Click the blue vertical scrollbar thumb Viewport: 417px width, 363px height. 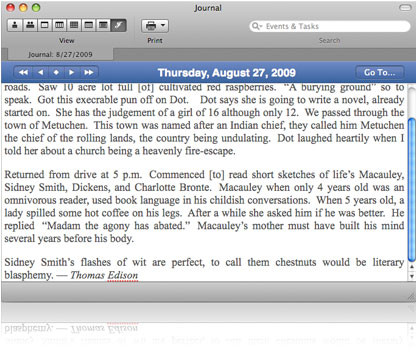click(x=412, y=189)
